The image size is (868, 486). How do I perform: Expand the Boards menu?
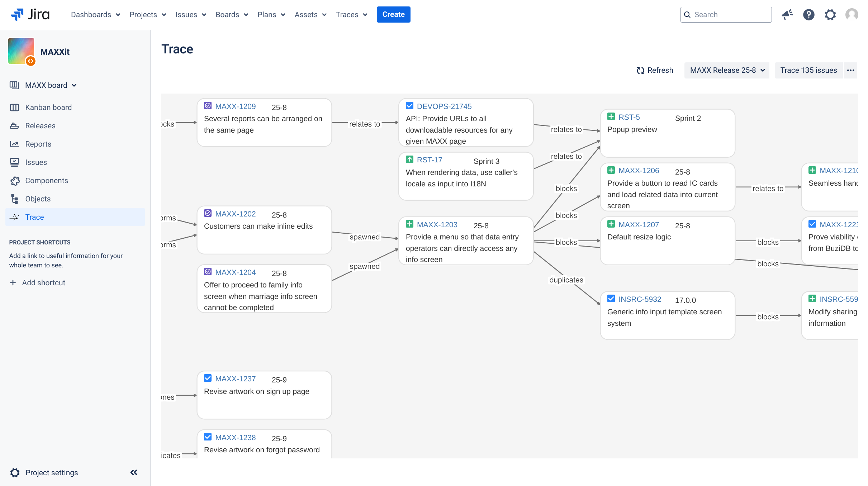pyautogui.click(x=232, y=15)
